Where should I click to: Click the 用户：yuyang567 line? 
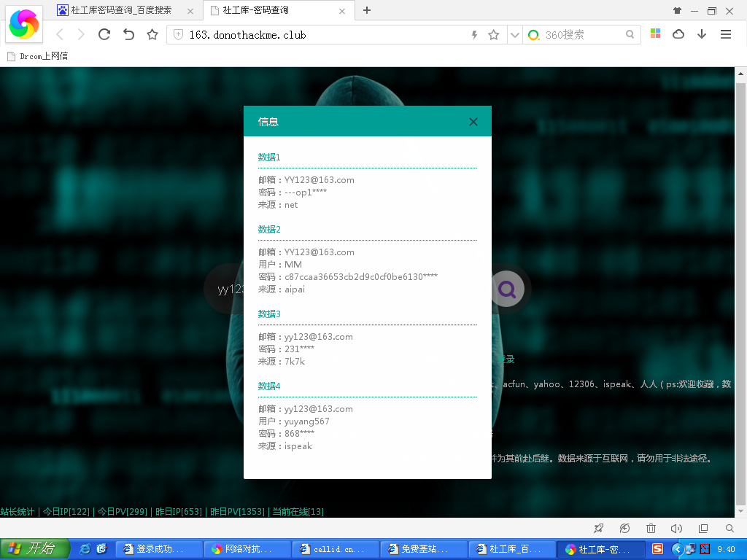coord(294,421)
